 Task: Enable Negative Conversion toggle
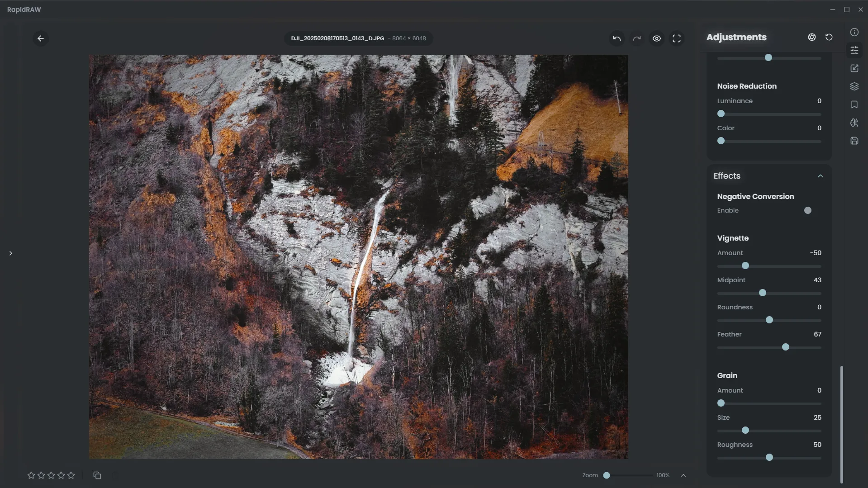(x=808, y=210)
